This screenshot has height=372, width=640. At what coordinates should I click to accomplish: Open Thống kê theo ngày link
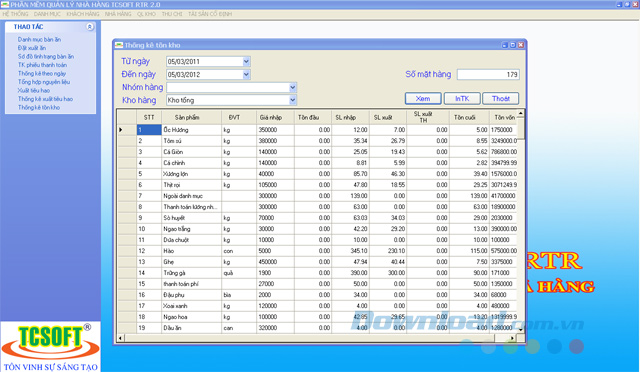click(42, 74)
